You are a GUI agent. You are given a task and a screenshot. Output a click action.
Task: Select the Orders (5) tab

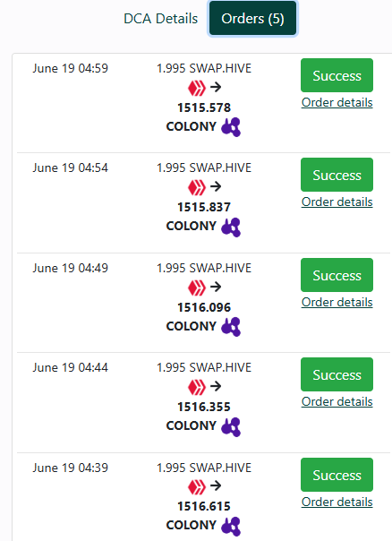point(252,19)
